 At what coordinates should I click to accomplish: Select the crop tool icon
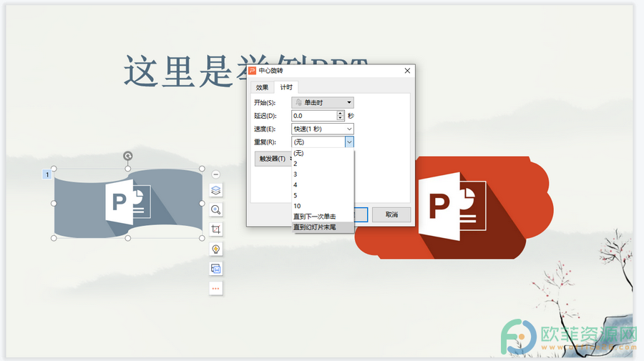tap(215, 229)
